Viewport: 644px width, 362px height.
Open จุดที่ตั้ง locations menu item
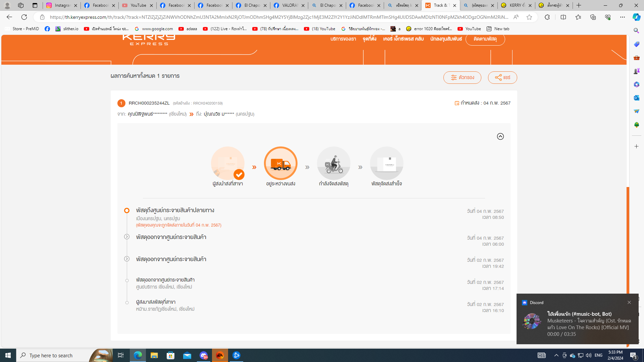tap(369, 39)
